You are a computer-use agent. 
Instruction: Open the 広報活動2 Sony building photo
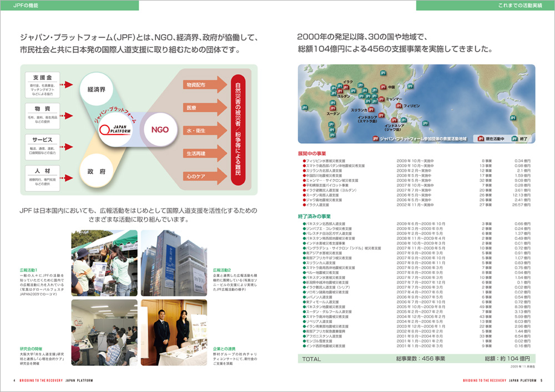coord(174,263)
